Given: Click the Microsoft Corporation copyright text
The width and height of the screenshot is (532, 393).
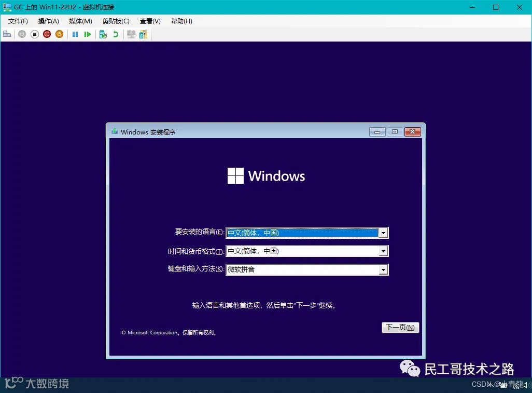Looking at the screenshot, I should point(169,333).
